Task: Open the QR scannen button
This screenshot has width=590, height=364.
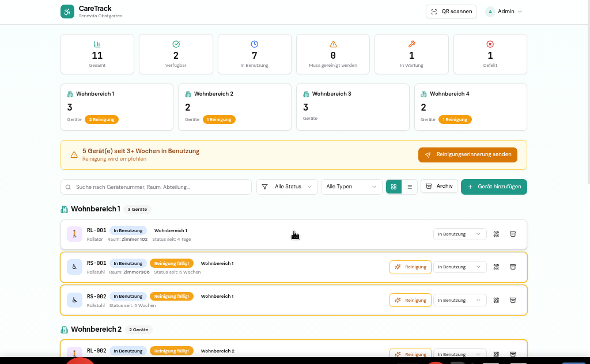Action: tap(451, 12)
